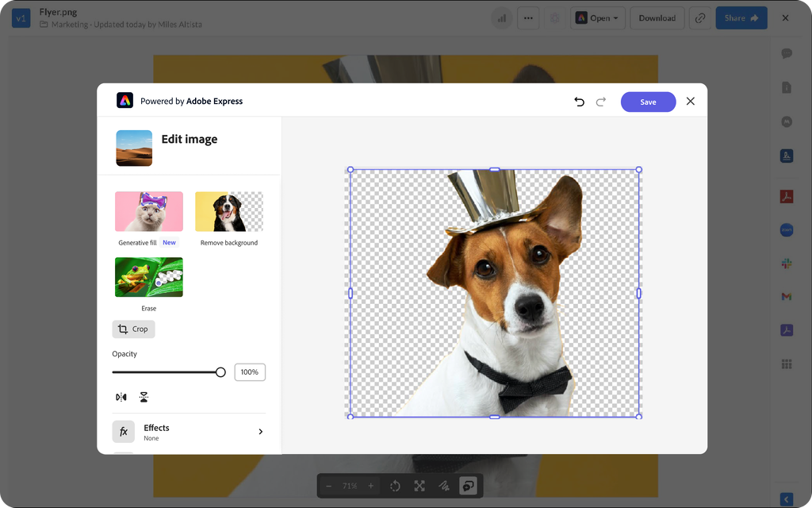
Task: Open the more options ellipsis menu
Action: pos(528,18)
